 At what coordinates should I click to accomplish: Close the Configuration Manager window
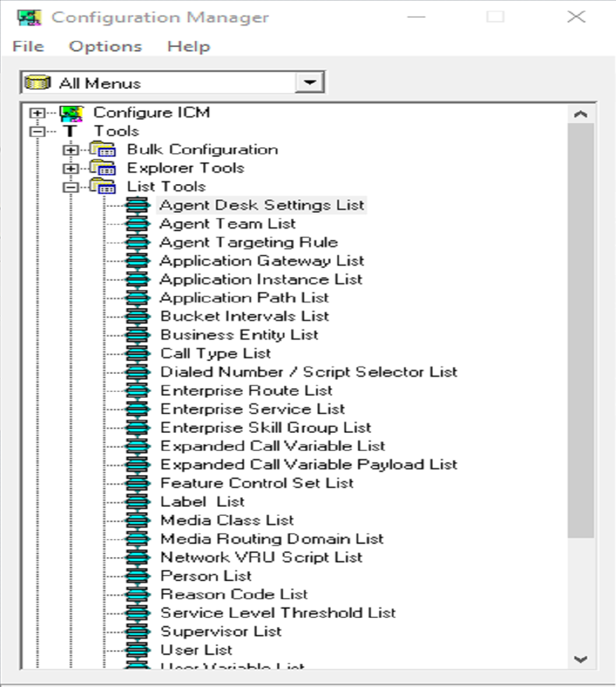pos(576,17)
